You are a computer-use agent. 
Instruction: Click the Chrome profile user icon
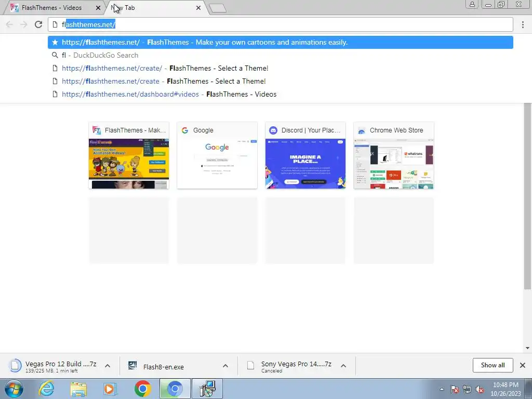pos(472,4)
